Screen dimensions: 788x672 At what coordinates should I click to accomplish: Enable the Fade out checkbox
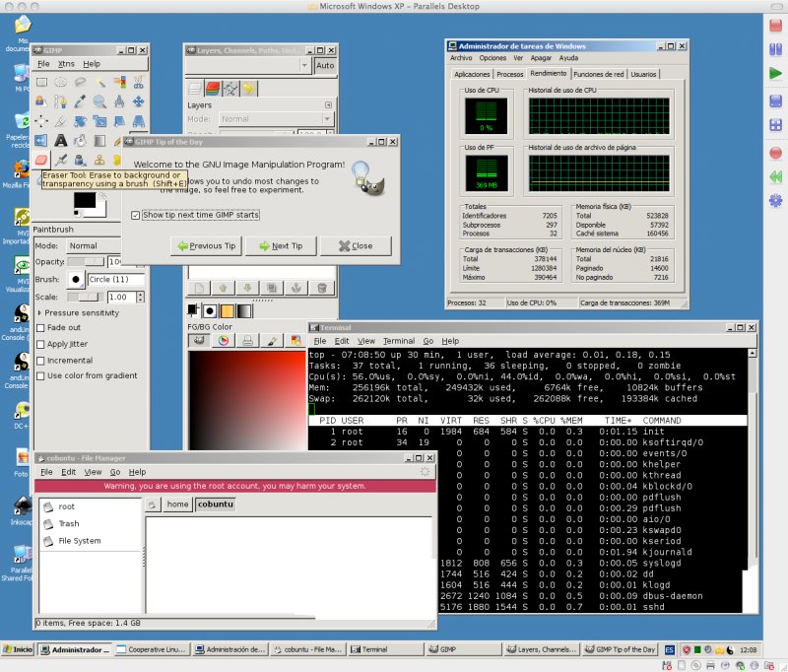click(x=40, y=328)
